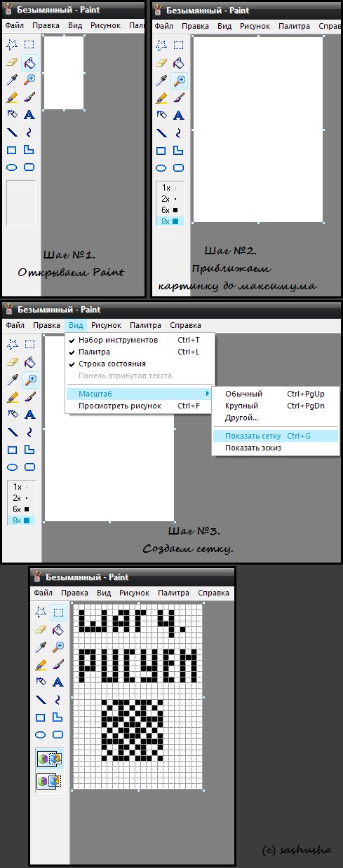Click active Select tool in Step 4 window

(58, 612)
